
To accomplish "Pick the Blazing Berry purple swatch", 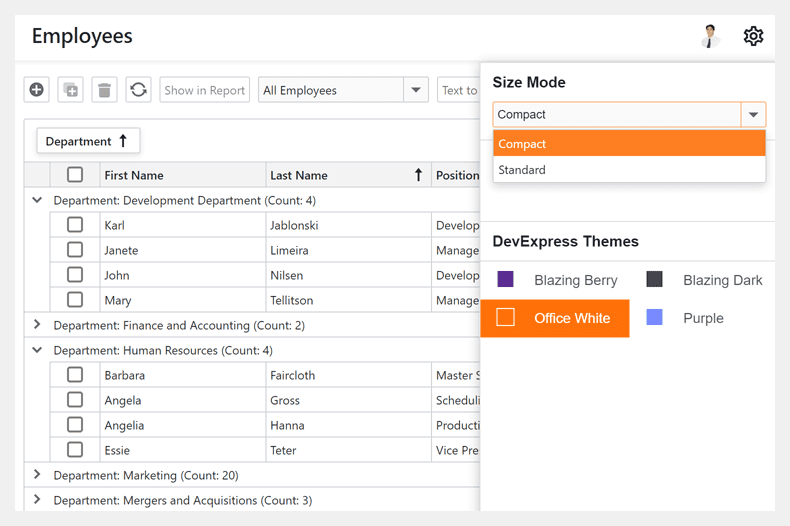I will click(506, 280).
